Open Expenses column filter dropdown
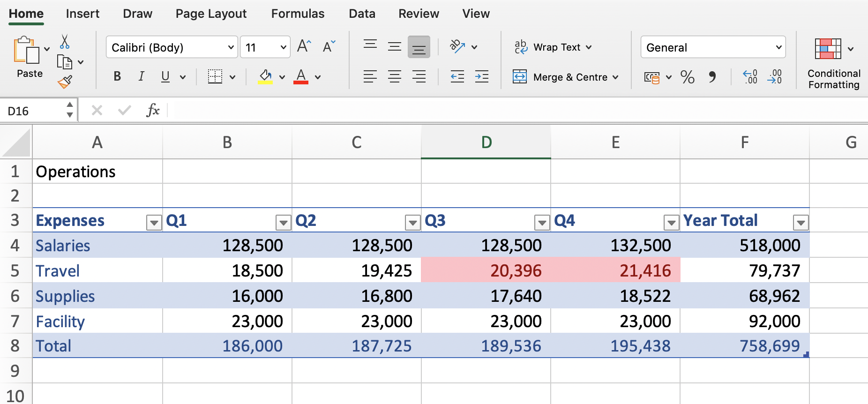Screen dimensions: 868x404 [154, 223]
